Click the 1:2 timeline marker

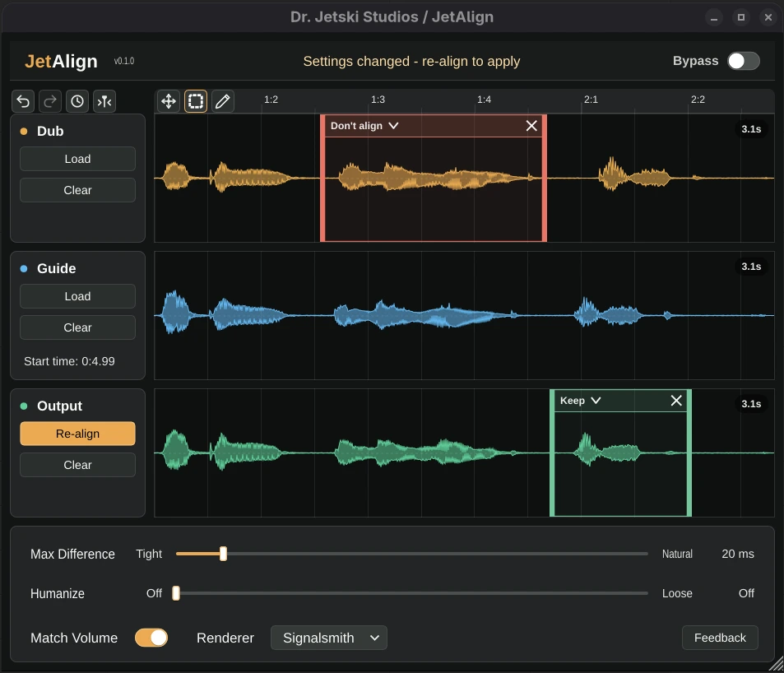coord(271,100)
